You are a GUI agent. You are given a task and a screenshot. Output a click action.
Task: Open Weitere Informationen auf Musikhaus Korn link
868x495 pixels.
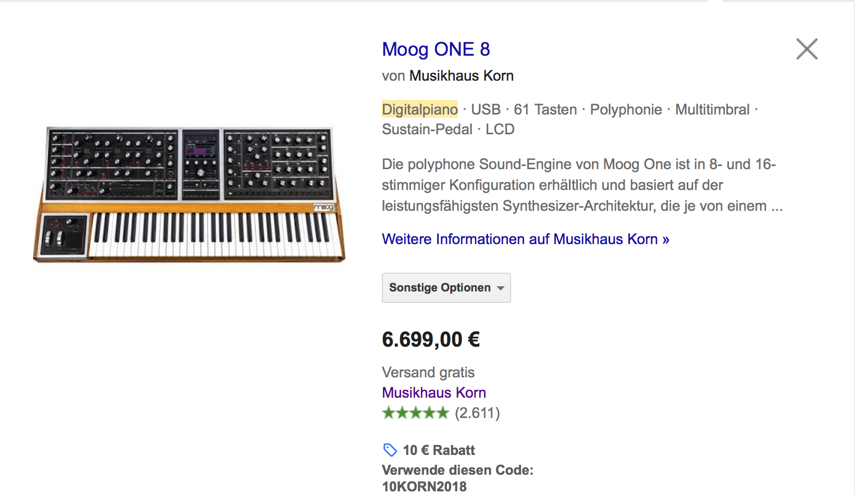point(525,239)
